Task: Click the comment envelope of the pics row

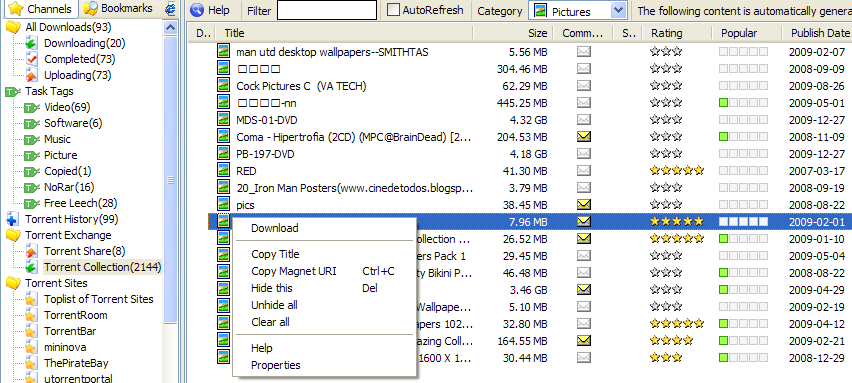Action: (x=584, y=204)
